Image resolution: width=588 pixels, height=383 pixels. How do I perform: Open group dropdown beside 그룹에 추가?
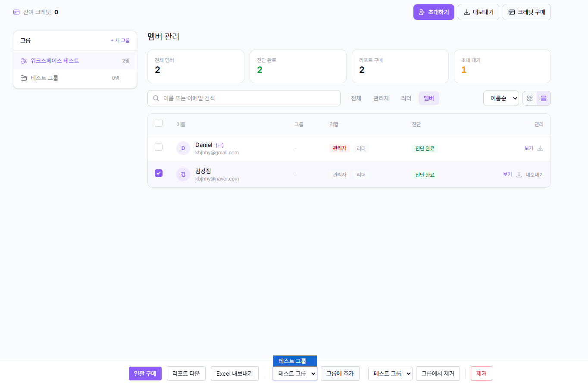click(x=295, y=374)
